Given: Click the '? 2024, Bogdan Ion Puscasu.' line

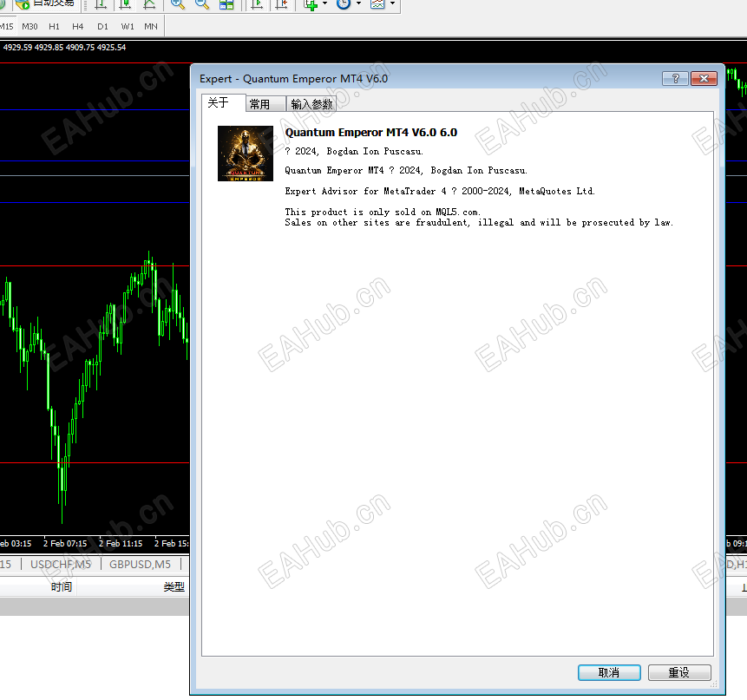Looking at the screenshot, I should point(354,152).
